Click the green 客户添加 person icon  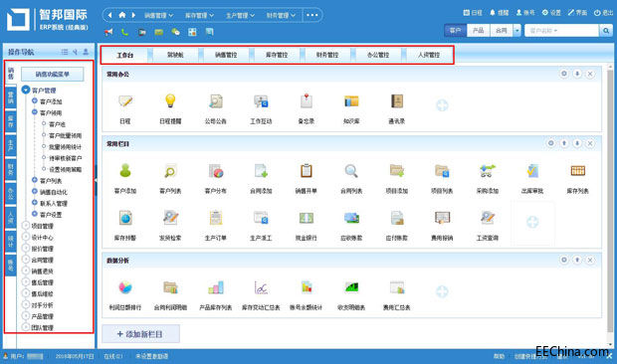point(125,171)
